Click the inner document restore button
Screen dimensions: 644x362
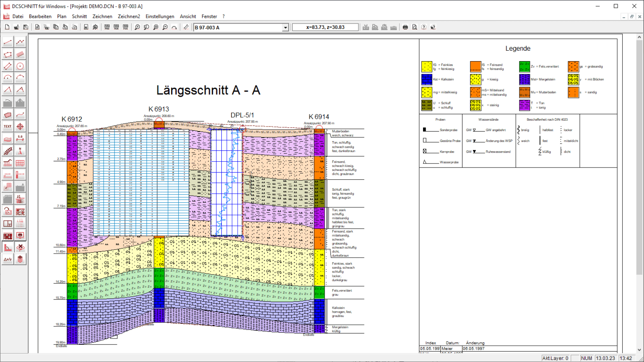pyautogui.click(x=632, y=17)
